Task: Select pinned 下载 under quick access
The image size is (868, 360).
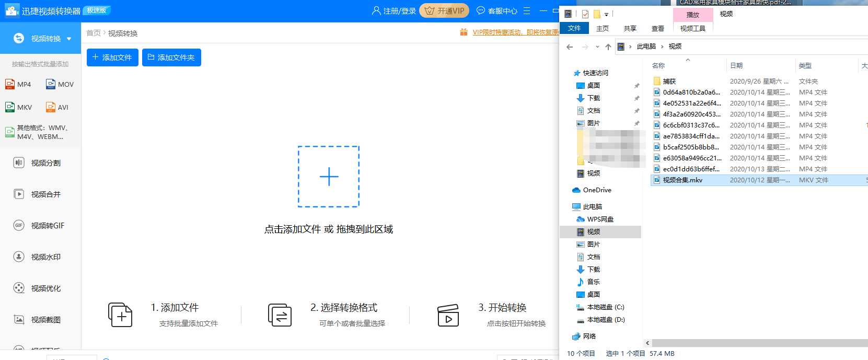Action: 593,98
